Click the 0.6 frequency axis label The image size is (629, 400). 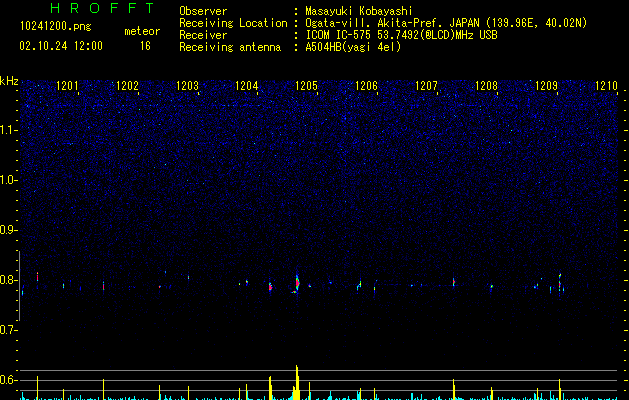[8, 380]
